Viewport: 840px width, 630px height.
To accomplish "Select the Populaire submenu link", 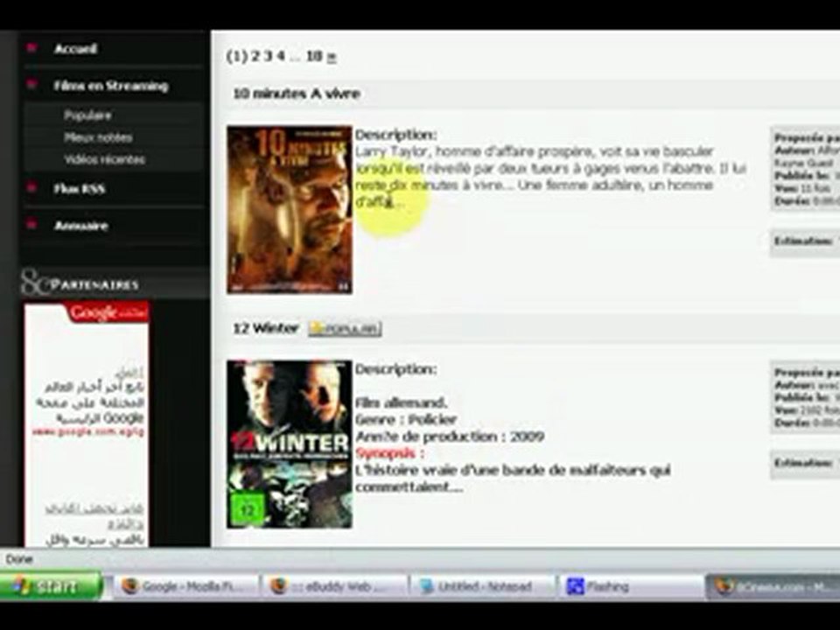I will [87, 115].
